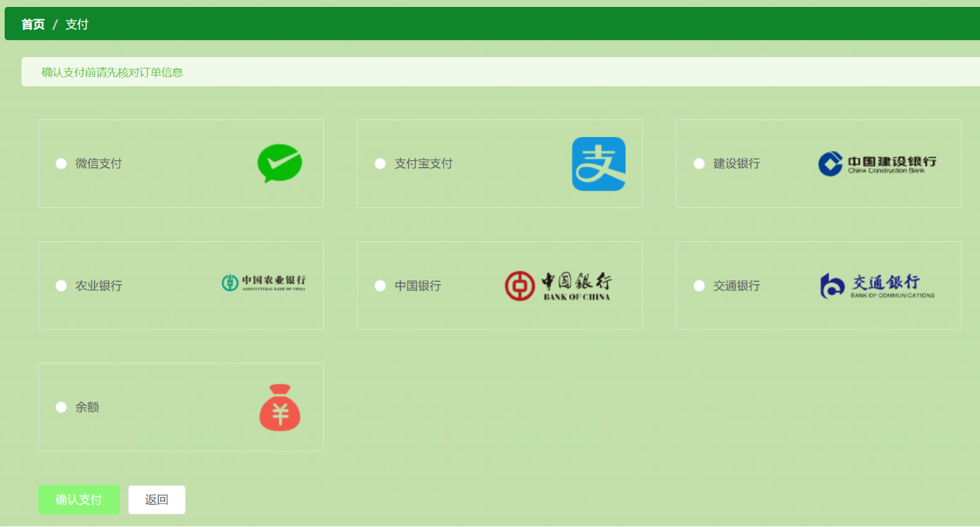Click the Alipay blue logo
980x527 pixels.
coord(599,164)
